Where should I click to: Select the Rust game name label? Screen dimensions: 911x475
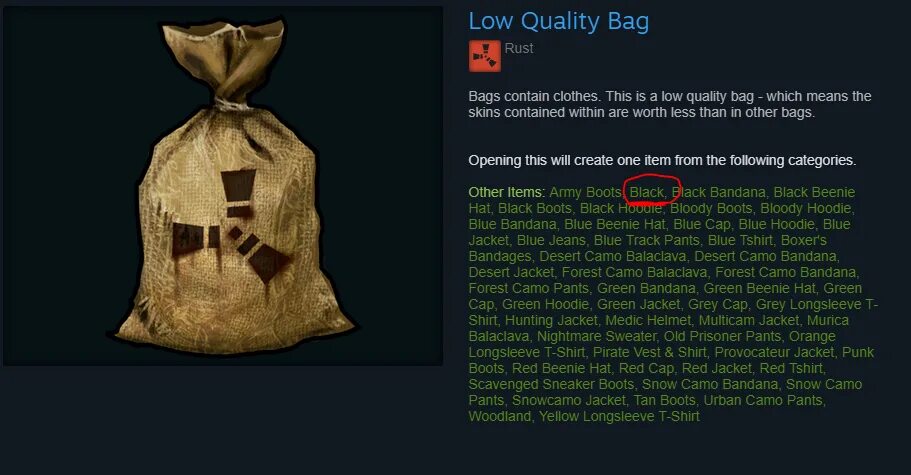coord(519,48)
